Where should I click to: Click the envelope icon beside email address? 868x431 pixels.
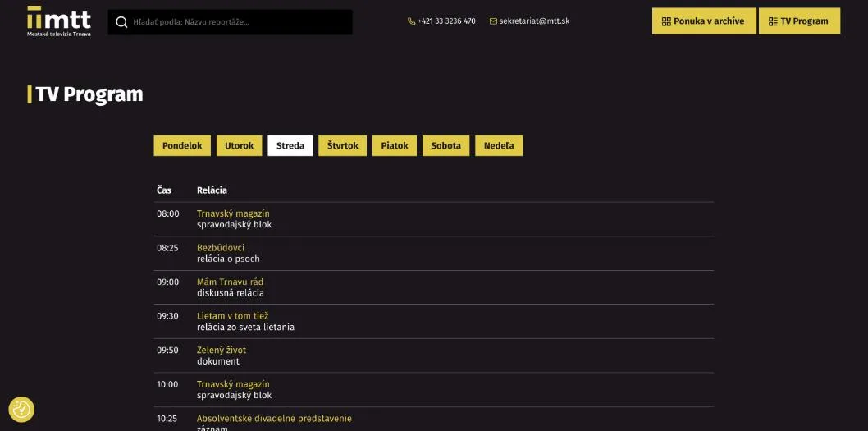point(493,21)
